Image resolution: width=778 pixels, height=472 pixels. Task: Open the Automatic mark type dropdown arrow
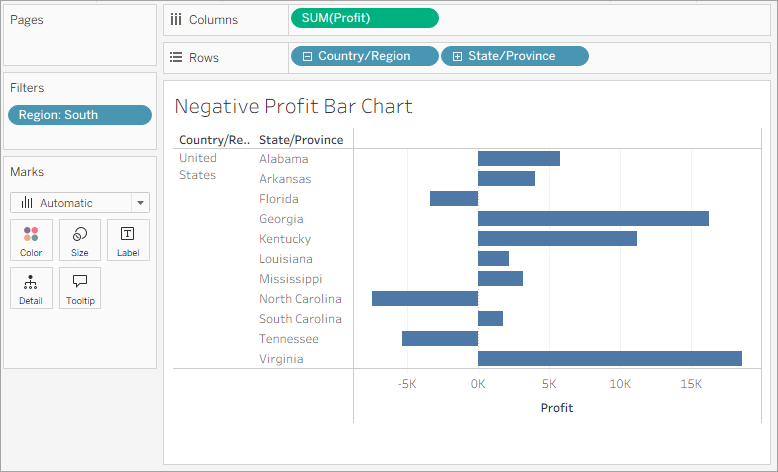coord(140,203)
